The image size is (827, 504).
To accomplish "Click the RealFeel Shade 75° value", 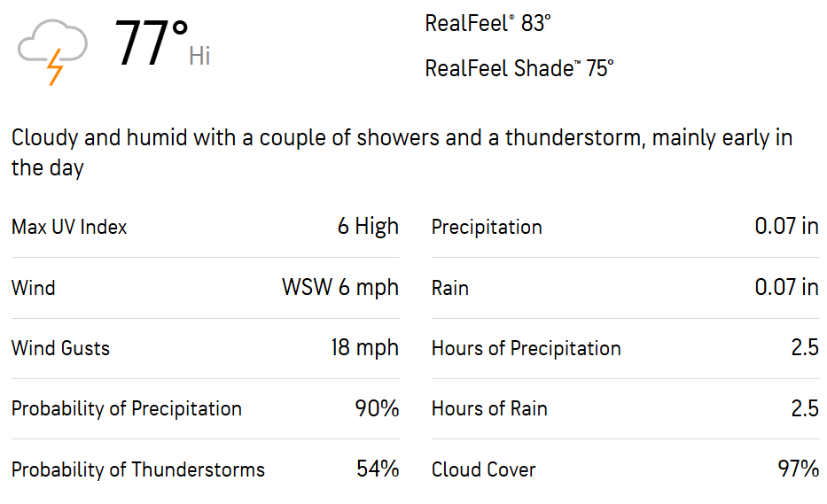I will [519, 68].
